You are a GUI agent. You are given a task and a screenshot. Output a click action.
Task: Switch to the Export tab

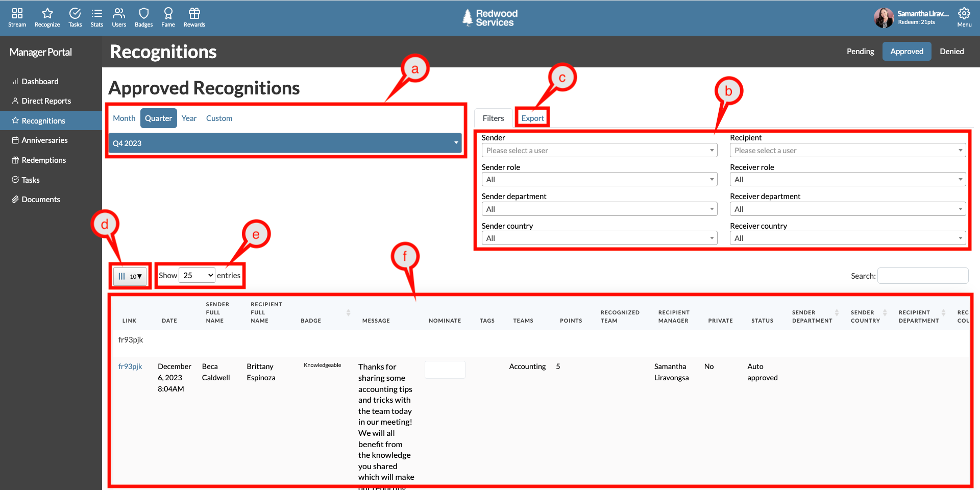coord(532,118)
